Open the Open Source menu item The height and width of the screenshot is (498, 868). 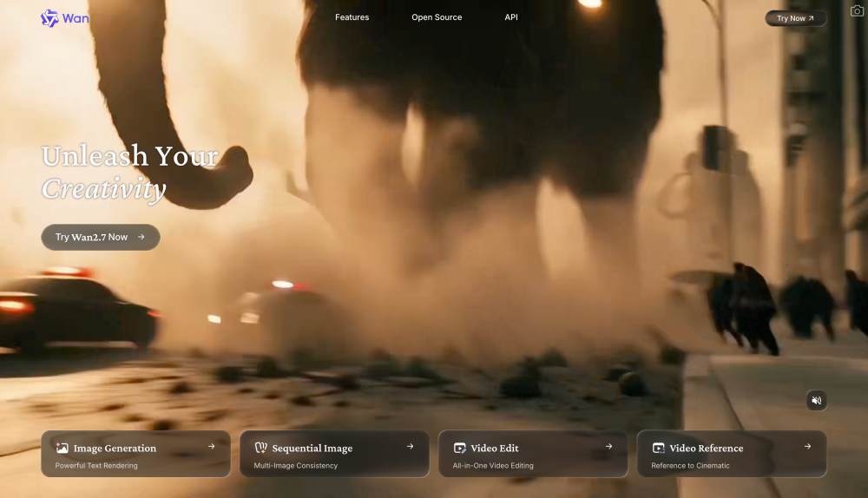[437, 17]
